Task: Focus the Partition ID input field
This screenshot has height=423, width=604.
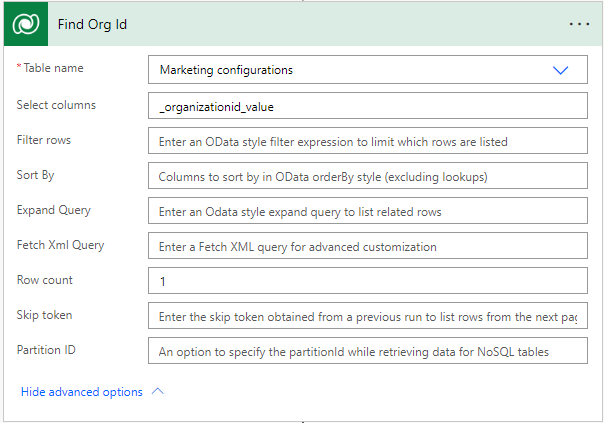Action: [x=367, y=351]
